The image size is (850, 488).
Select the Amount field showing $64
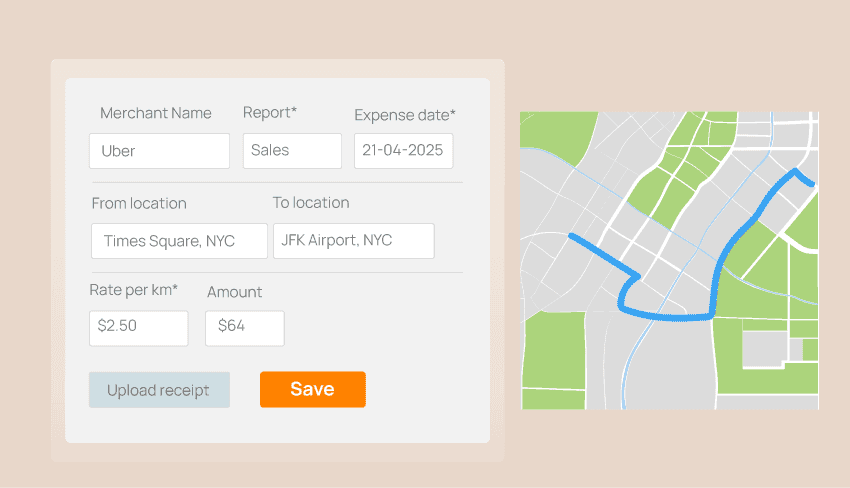[244, 328]
